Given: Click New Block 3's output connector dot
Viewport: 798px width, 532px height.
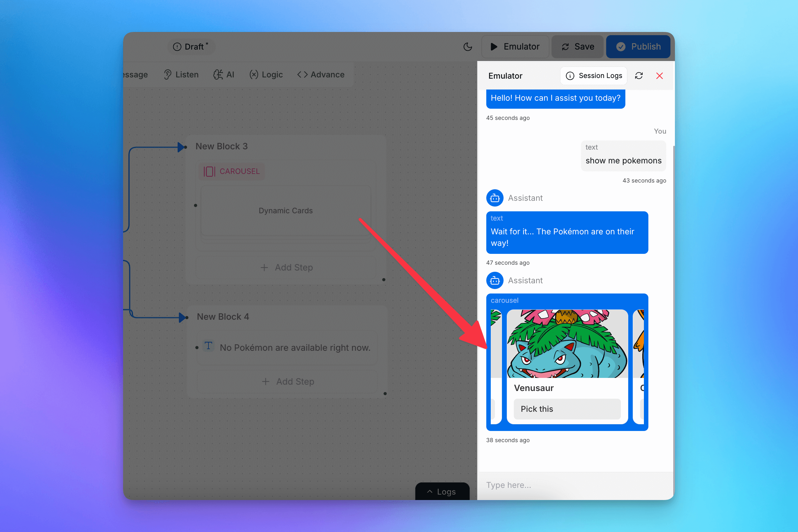Looking at the screenshot, I should point(384,279).
